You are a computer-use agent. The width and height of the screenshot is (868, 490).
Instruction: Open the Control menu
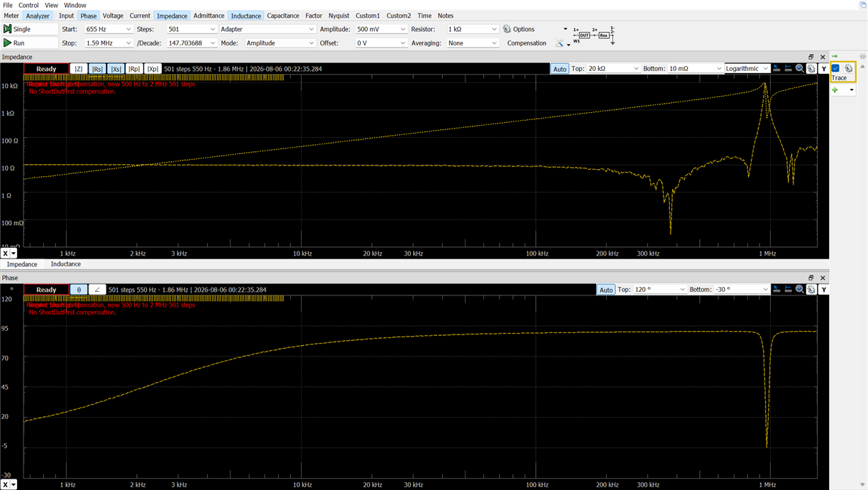28,5
